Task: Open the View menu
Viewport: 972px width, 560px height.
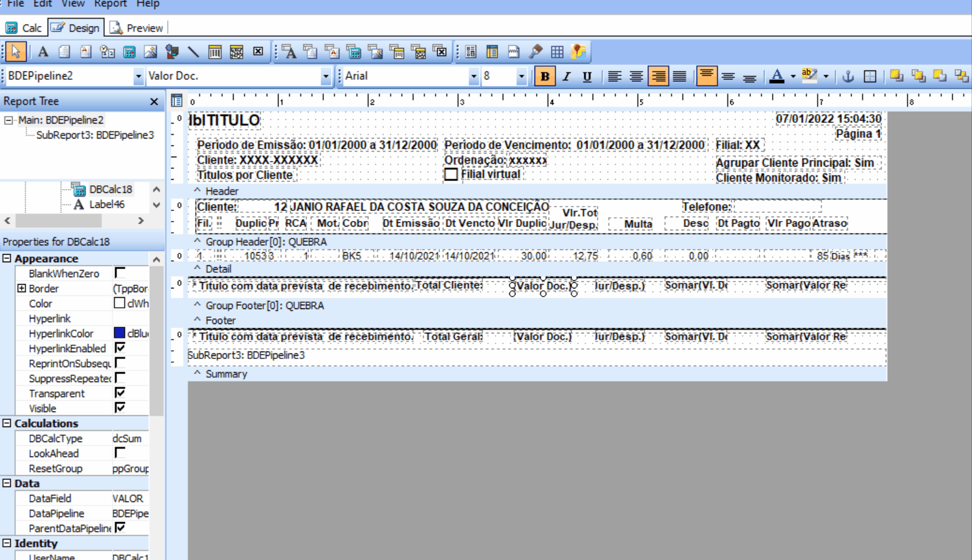Action: [73, 4]
